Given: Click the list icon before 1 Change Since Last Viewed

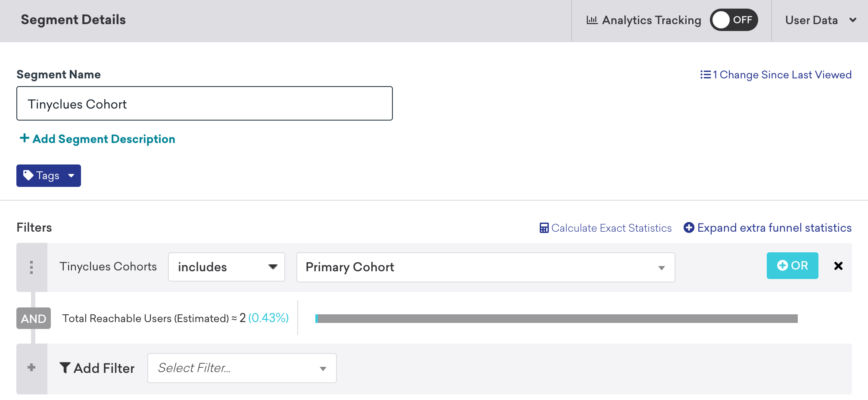Looking at the screenshot, I should point(705,74).
